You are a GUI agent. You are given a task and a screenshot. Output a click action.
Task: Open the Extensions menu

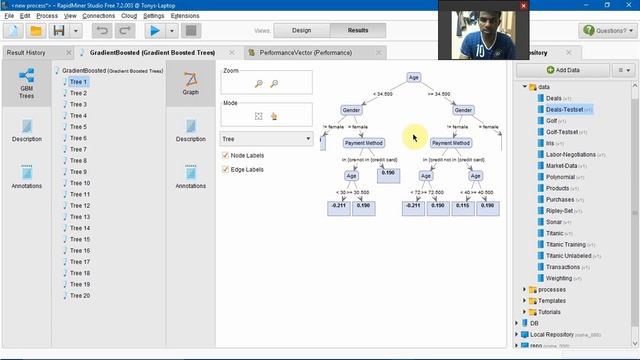pos(185,16)
